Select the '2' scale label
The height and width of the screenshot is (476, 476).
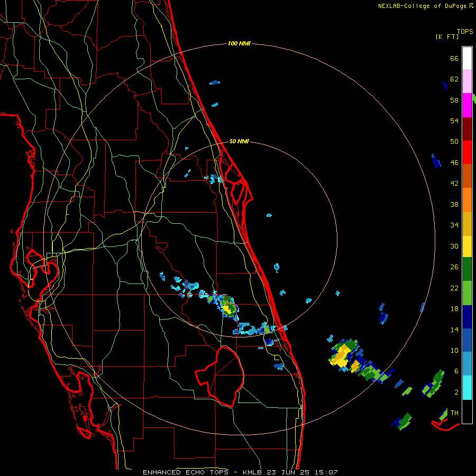coord(456,392)
